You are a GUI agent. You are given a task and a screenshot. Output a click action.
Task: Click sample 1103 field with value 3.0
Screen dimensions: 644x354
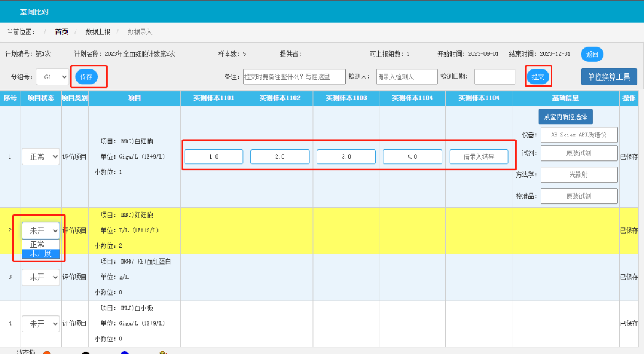tap(346, 157)
